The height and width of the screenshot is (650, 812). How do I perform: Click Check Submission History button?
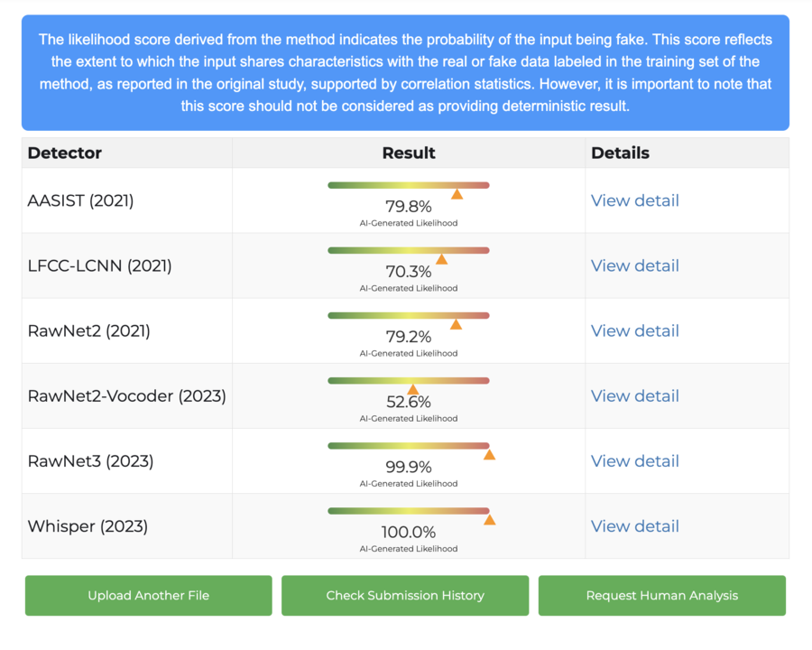coord(405,596)
